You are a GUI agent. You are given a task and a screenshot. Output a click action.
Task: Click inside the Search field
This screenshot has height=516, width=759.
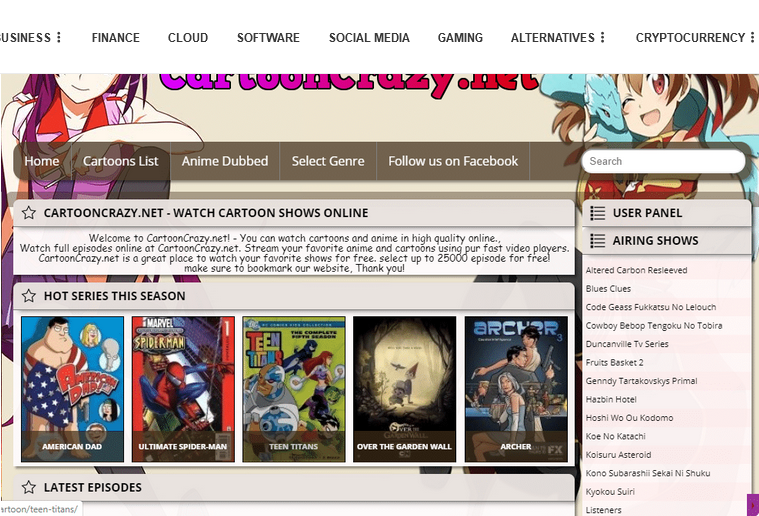[x=663, y=161]
